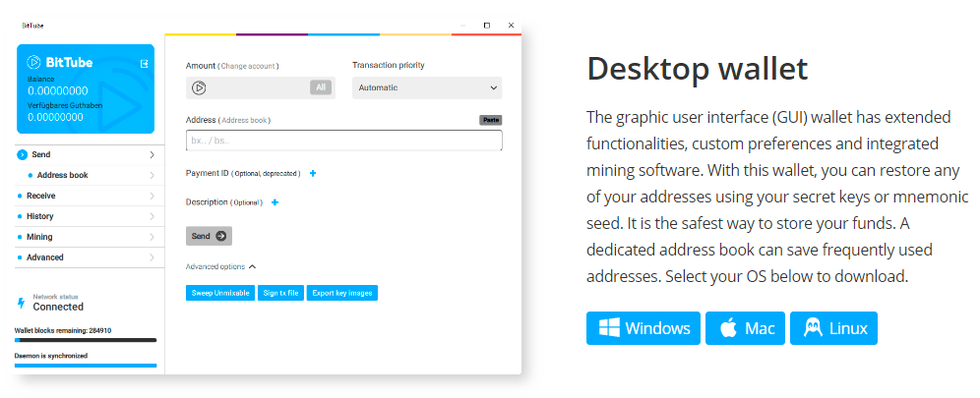Open History in sidebar
The image size is (980, 398).
(x=89, y=216)
